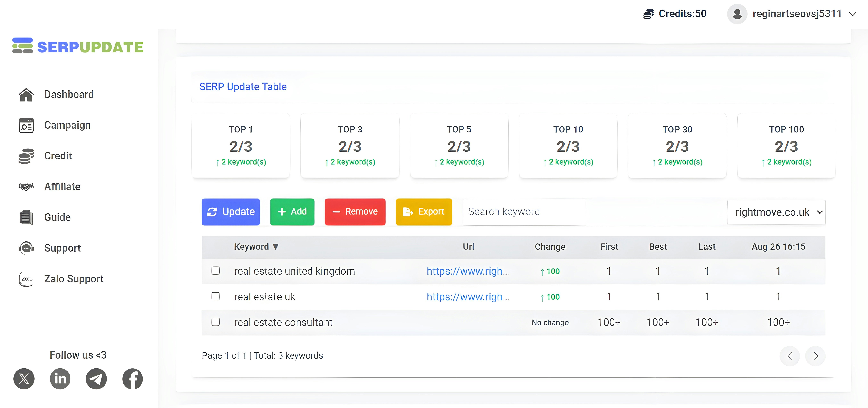Screen dimensions: 868x408
Task: Open the Zalo Support menu item
Action: (x=74, y=279)
